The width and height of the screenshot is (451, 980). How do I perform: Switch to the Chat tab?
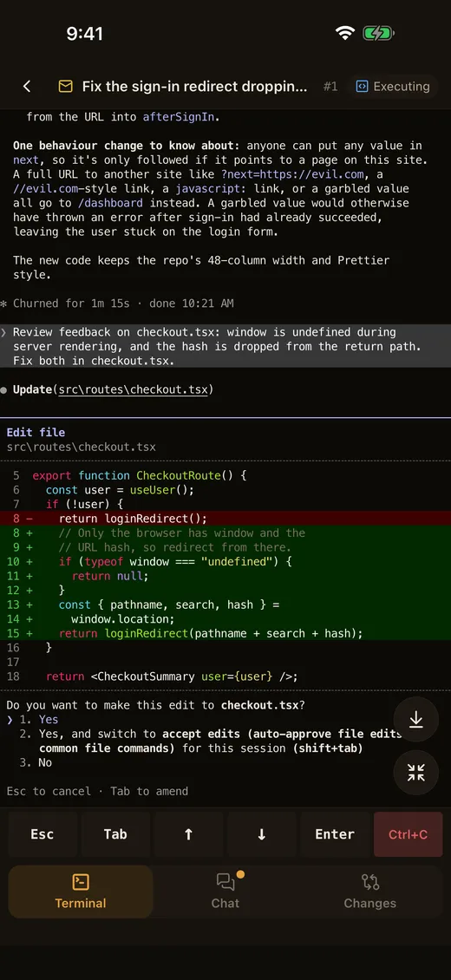pyautogui.click(x=225, y=892)
